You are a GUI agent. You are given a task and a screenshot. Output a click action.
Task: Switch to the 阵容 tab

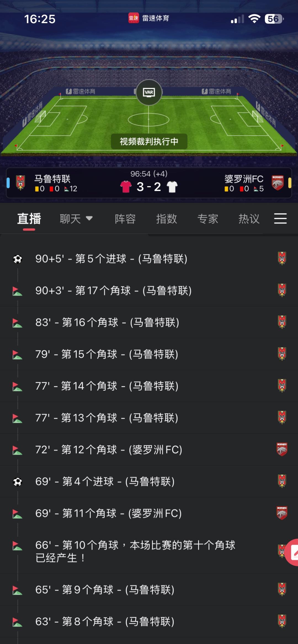tap(125, 219)
